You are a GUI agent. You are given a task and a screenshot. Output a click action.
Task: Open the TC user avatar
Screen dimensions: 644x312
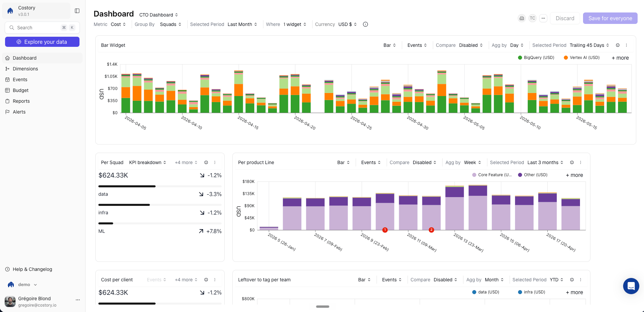click(532, 18)
